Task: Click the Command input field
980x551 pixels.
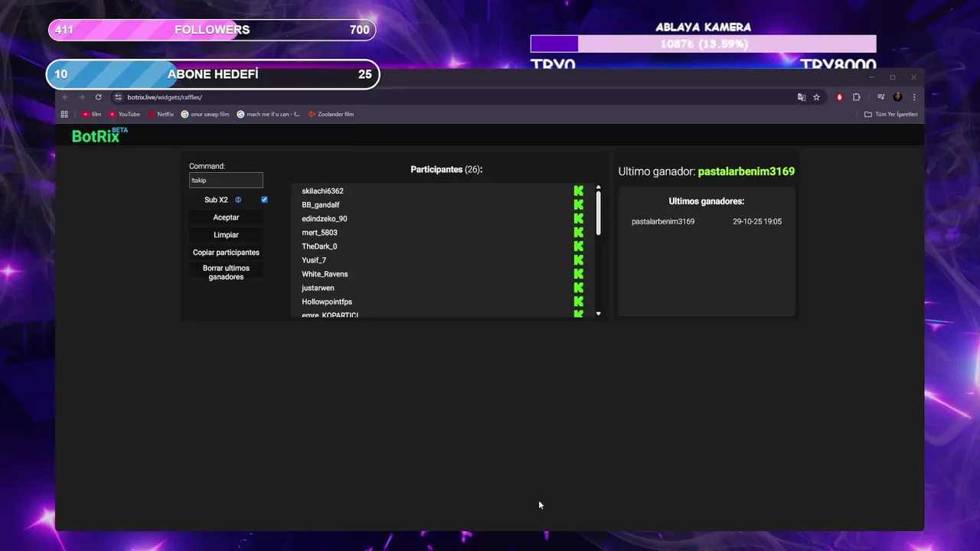Action: click(226, 181)
